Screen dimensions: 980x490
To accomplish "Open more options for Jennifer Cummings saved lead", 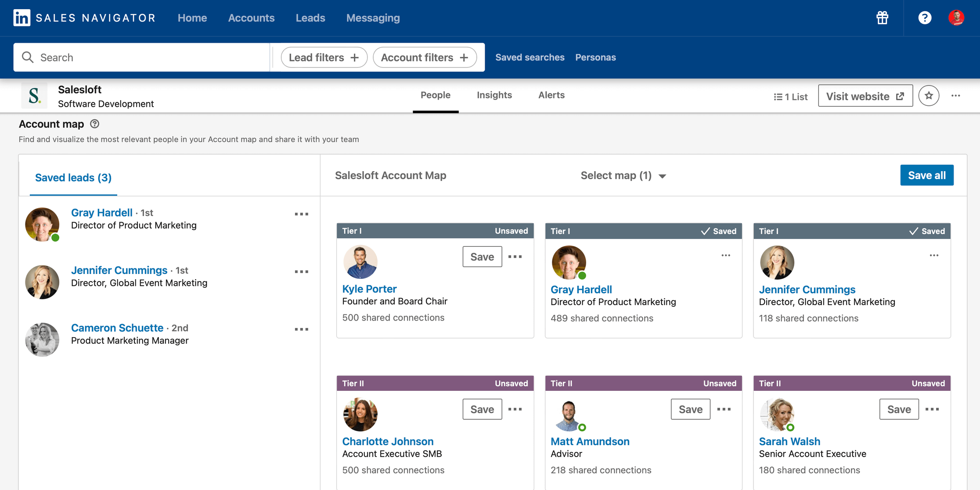I will [301, 271].
